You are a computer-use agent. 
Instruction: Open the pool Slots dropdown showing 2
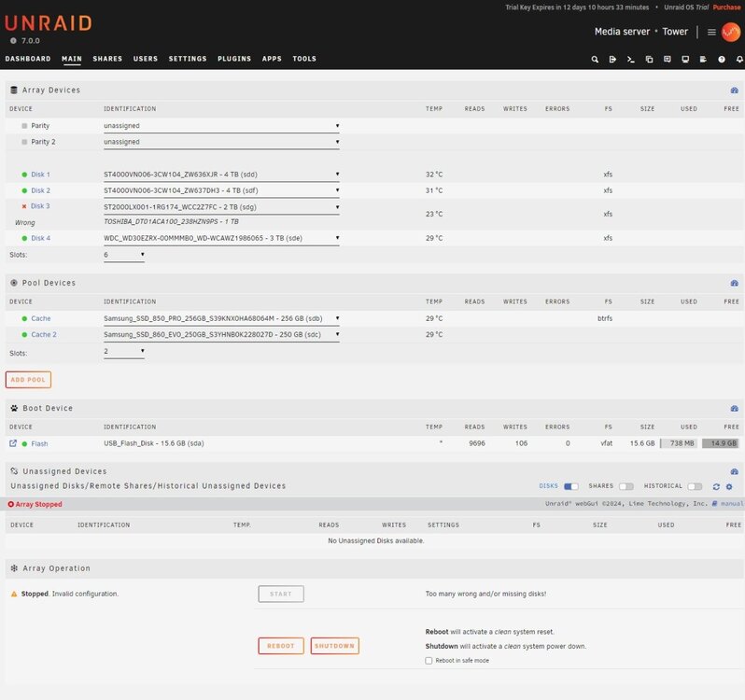click(x=124, y=352)
